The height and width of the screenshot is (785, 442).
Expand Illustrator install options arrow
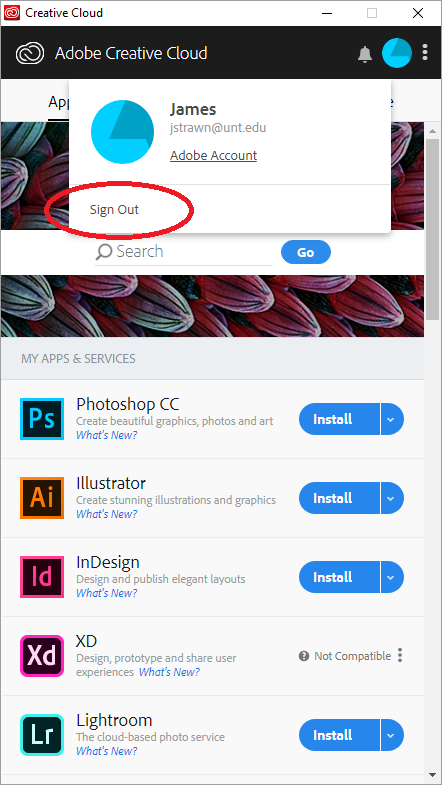click(x=392, y=498)
